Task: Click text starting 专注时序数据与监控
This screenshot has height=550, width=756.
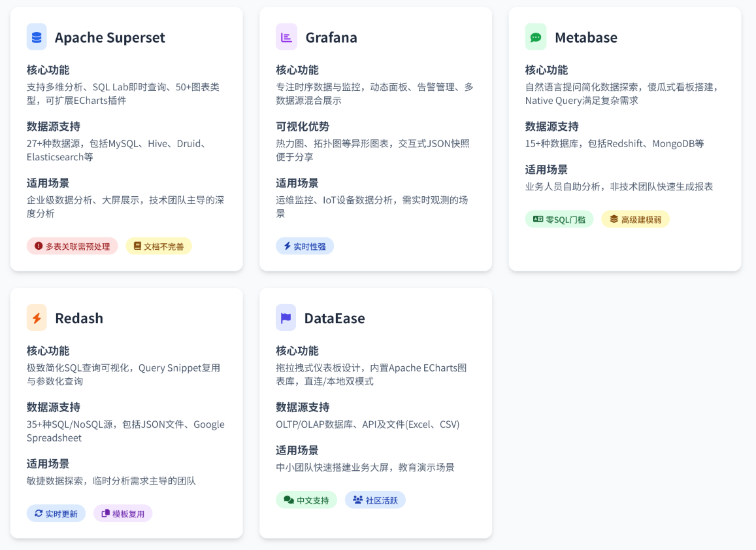Action: click(x=374, y=94)
